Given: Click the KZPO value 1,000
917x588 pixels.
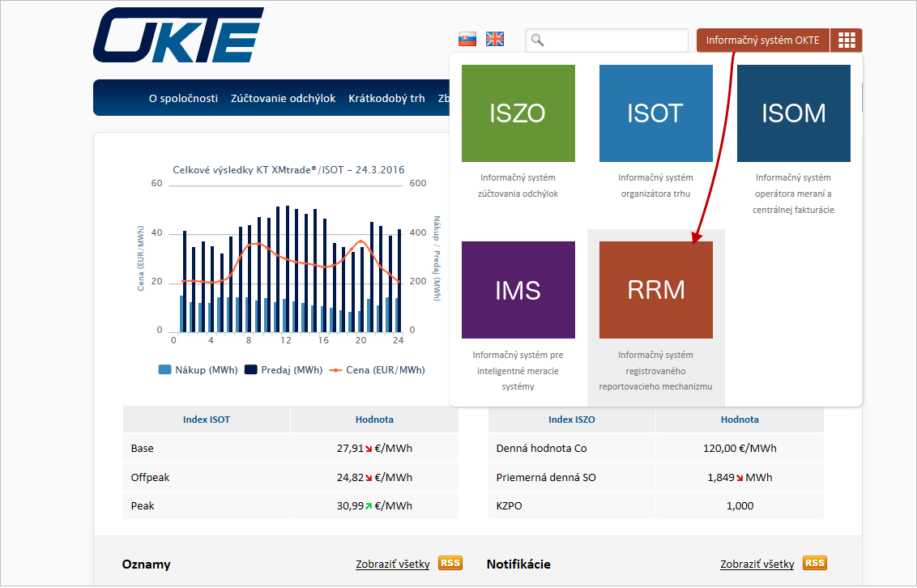Looking at the screenshot, I should 740,506.
